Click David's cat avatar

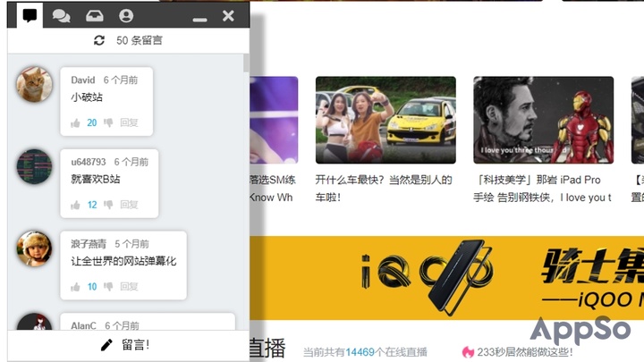34,84
